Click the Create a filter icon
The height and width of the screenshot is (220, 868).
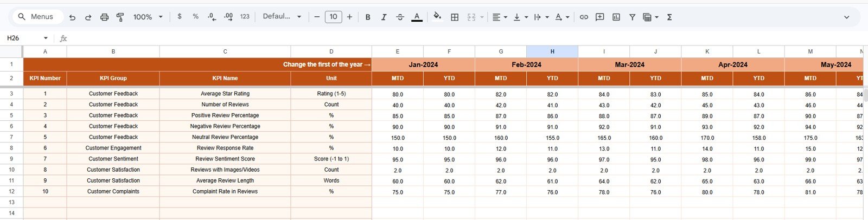(632, 17)
